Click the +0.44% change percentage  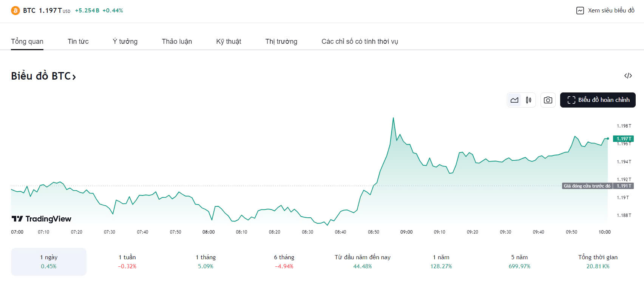coord(113,11)
